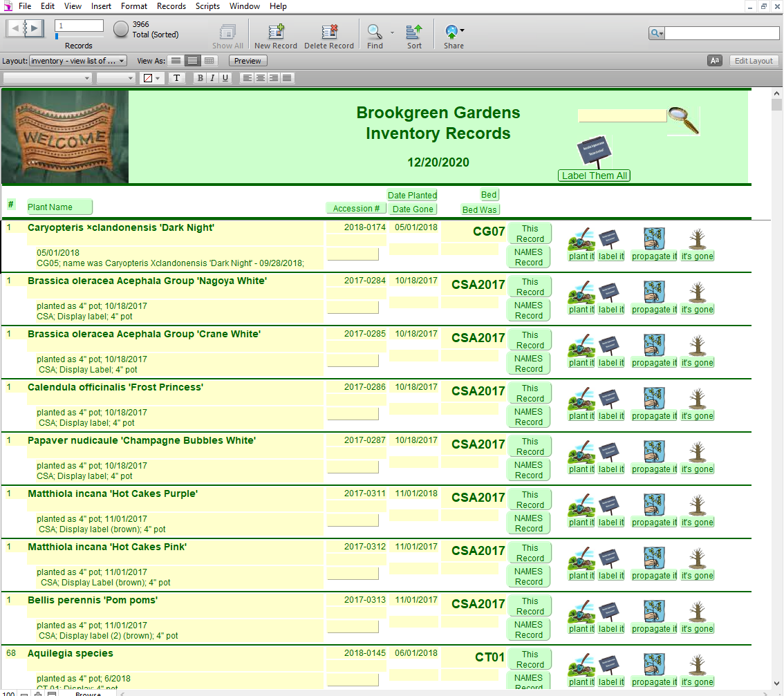The image size is (784, 696).
Task: Click the fill color swatch
Action: [x=148, y=78]
